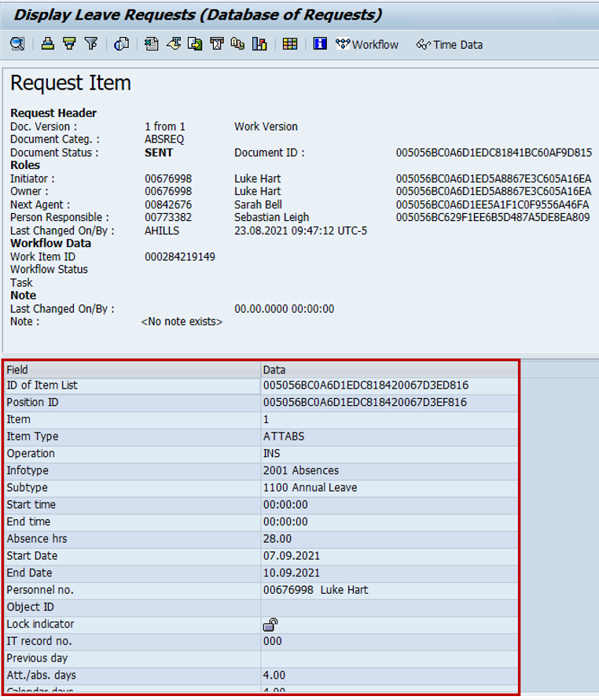The width and height of the screenshot is (599, 700).
Task: Click the Export to spreadsheet icon
Action: click(151, 44)
